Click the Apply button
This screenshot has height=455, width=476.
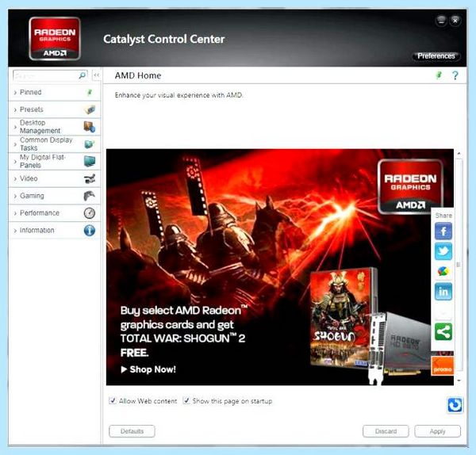pos(437,431)
